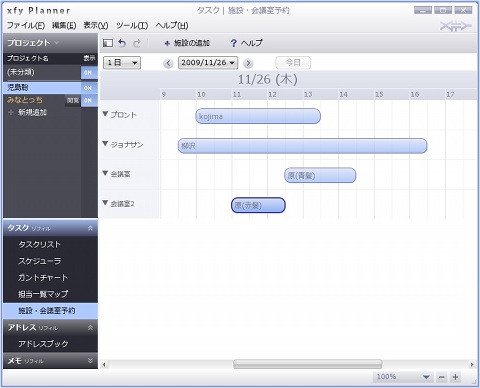Image resolution: width=480 pixels, height=388 pixels.
Task: Click the xfy logo icon
Action: point(456,26)
